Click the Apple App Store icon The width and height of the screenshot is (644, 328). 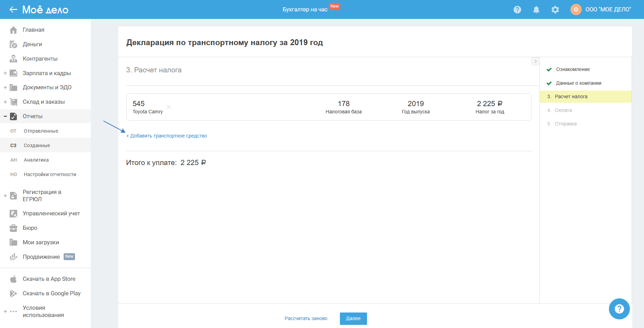(13, 279)
